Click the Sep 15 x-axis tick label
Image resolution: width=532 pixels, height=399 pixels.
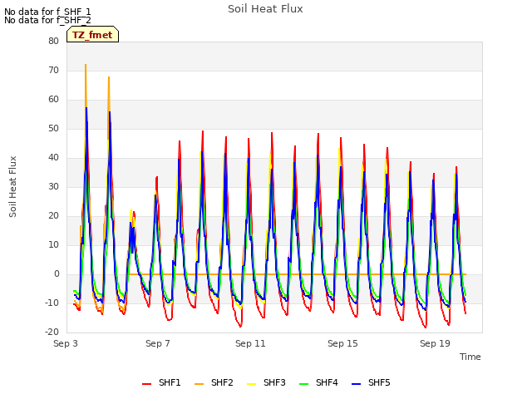click(x=342, y=343)
